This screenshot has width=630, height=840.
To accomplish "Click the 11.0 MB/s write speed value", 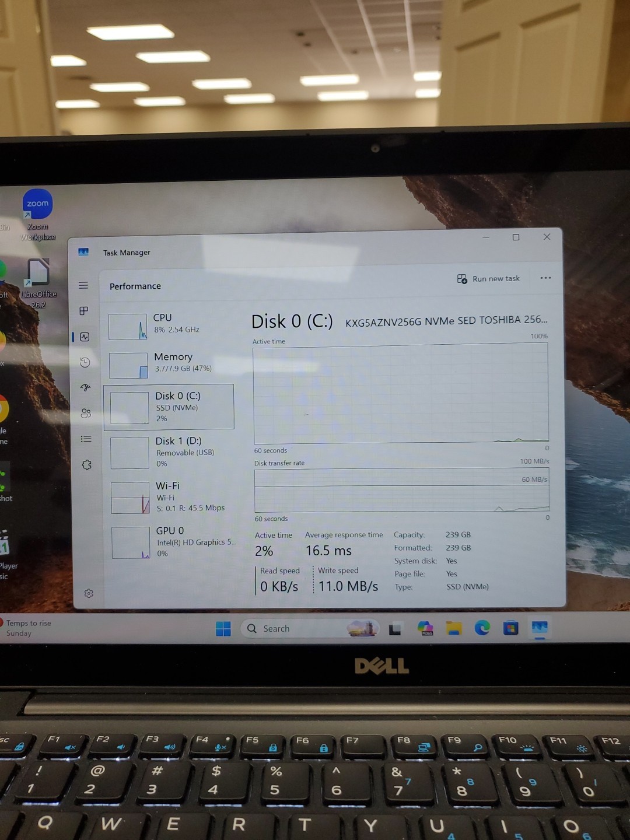I will [x=348, y=586].
